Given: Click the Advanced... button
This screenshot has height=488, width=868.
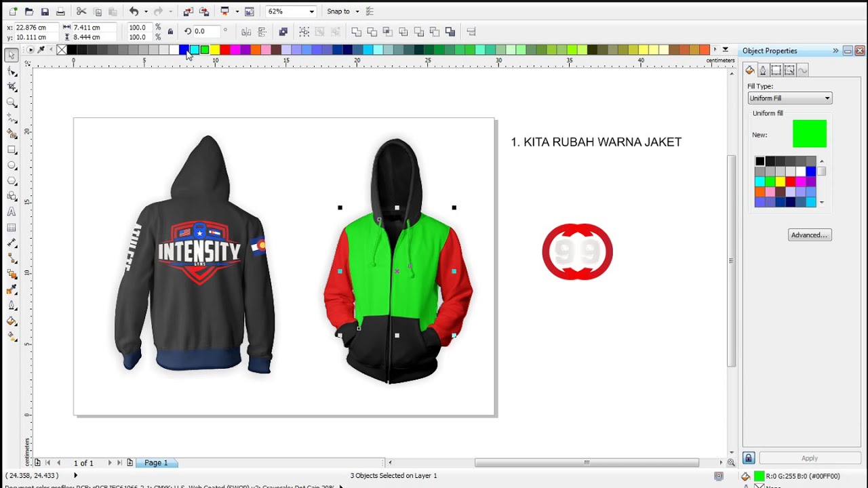Looking at the screenshot, I should [x=810, y=235].
